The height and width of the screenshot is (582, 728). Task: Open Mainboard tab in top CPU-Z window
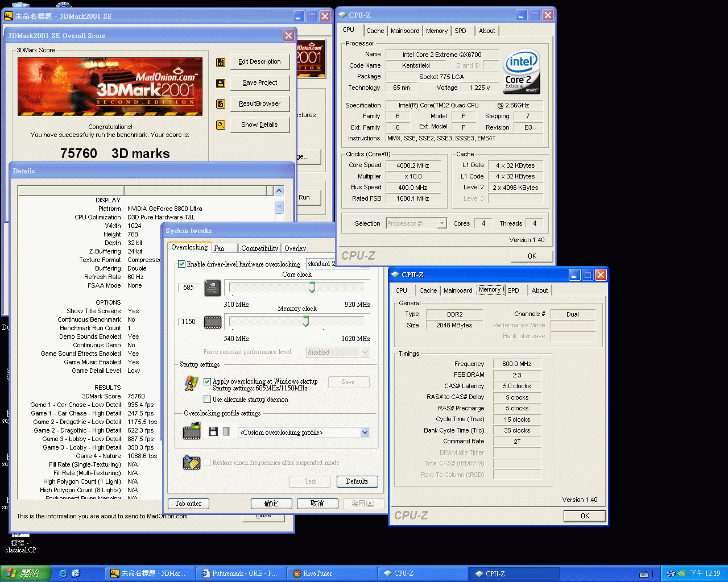pyautogui.click(x=405, y=31)
